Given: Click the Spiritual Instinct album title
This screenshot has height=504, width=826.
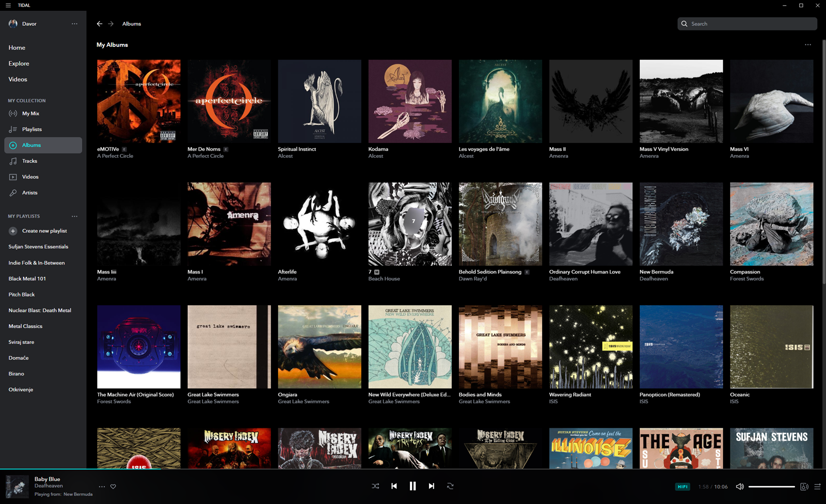Looking at the screenshot, I should click(297, 149).
